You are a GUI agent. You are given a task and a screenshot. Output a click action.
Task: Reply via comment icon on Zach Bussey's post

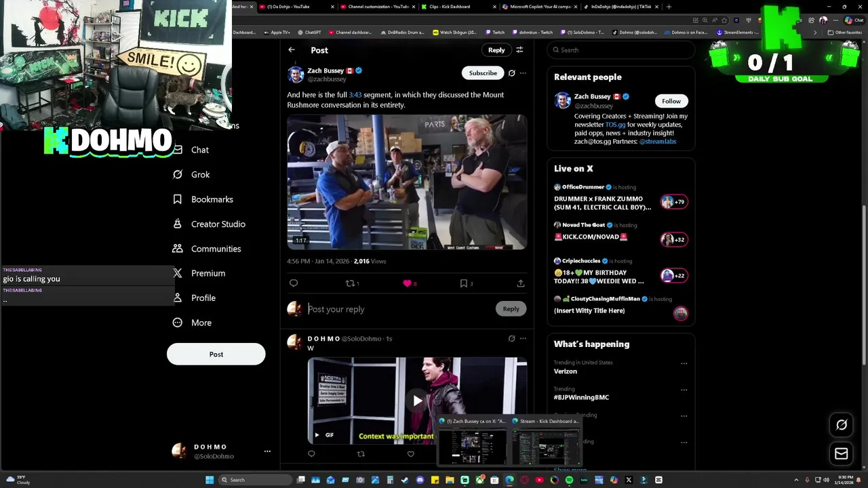tap(294, 283)
